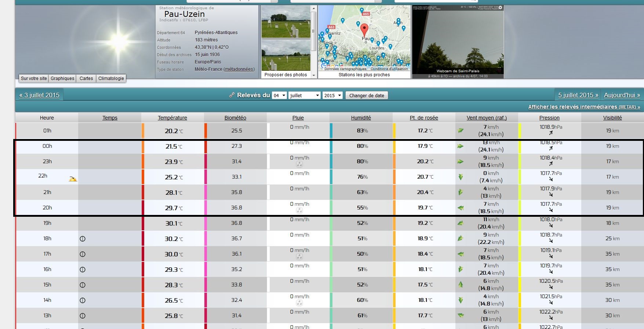Click the partly cloudy weather icon at 22h
Image resolution: width=644 pixels, height=329 pixels.
(x=73, y=179)
